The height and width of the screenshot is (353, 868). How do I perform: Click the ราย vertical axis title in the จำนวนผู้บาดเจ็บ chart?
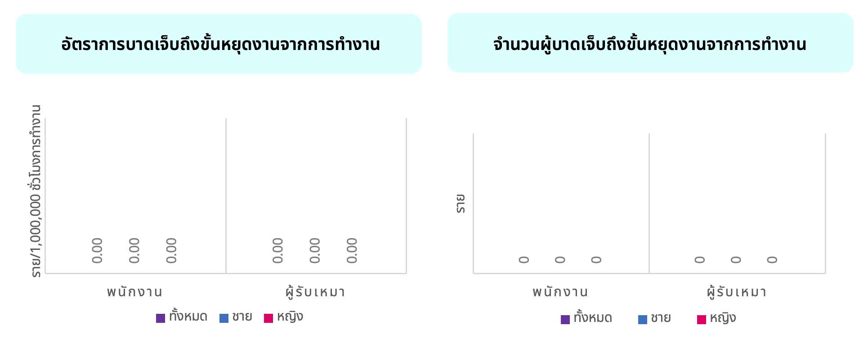pos(460,204)
